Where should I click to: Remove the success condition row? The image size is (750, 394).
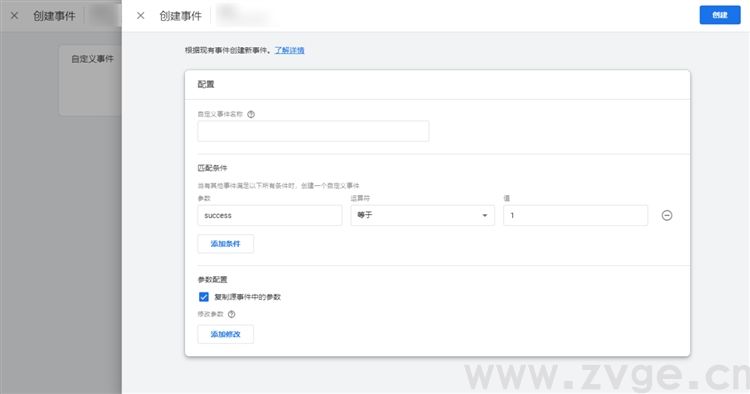pyautogui.click(x=667, y=216)
